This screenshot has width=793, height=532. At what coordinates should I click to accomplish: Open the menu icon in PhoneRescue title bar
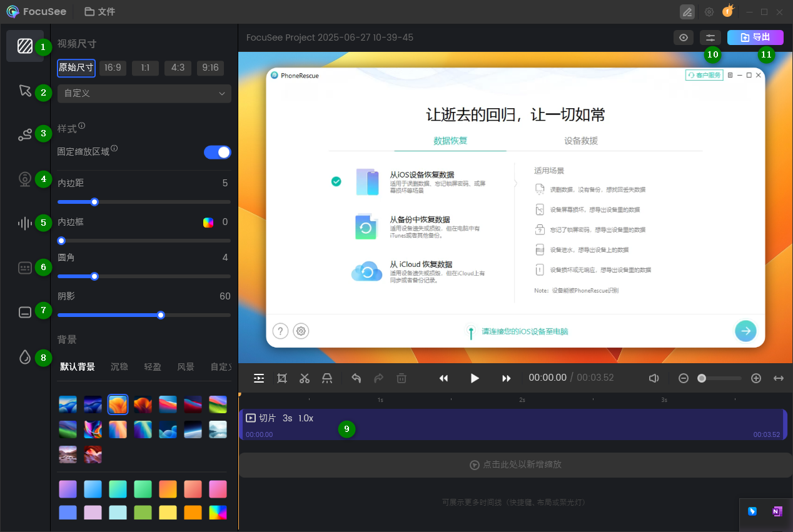729,75
